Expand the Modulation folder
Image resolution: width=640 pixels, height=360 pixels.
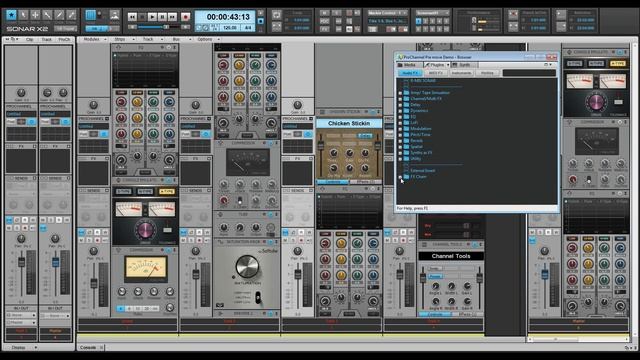pos(400,129)
